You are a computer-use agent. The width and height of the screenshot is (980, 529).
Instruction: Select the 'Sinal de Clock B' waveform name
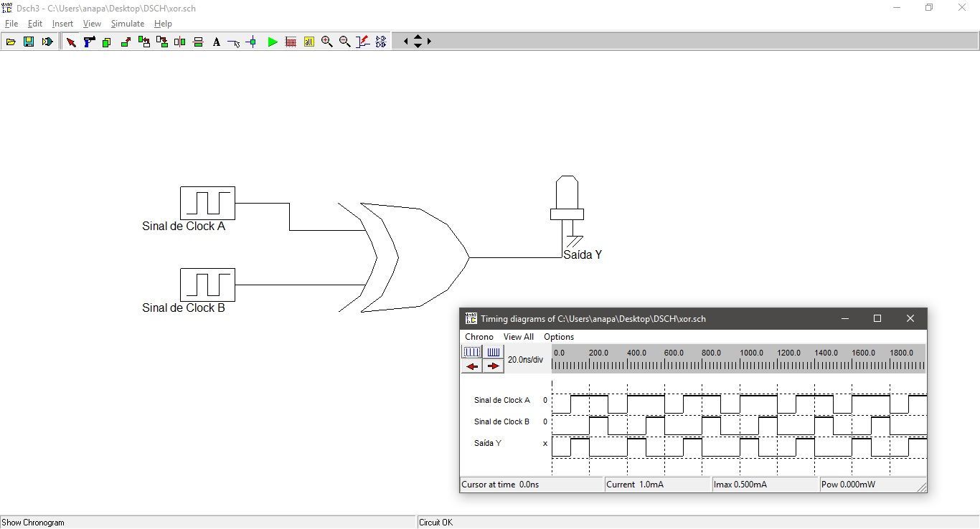point(502,422)
